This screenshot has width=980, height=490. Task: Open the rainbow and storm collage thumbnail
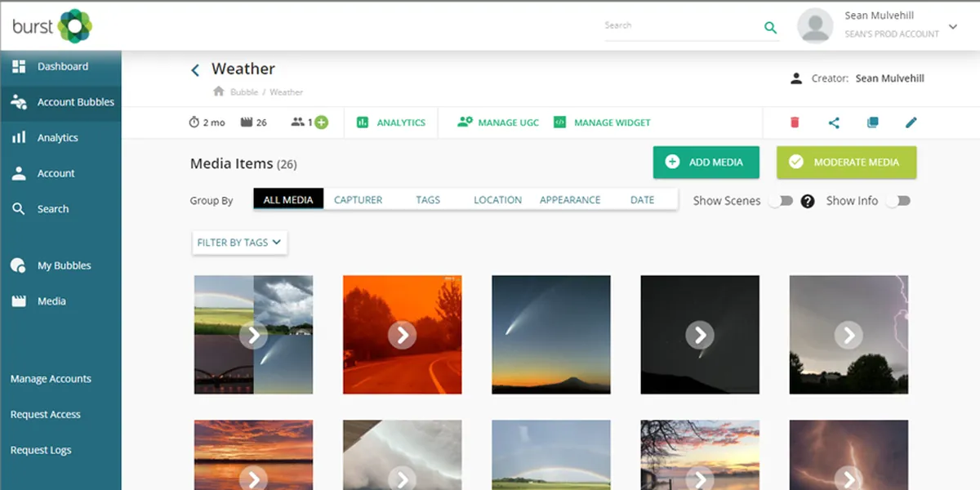click(x=253, y=335)
